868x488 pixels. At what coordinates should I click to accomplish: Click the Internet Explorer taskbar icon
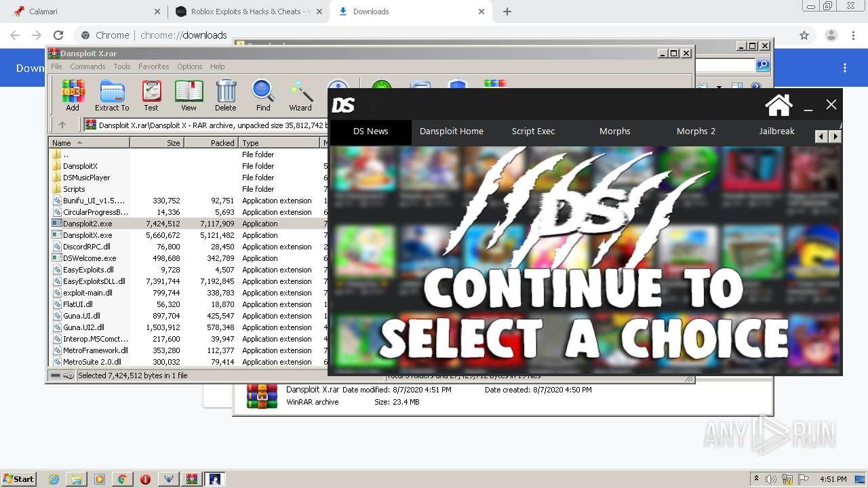tap(54, 479)
